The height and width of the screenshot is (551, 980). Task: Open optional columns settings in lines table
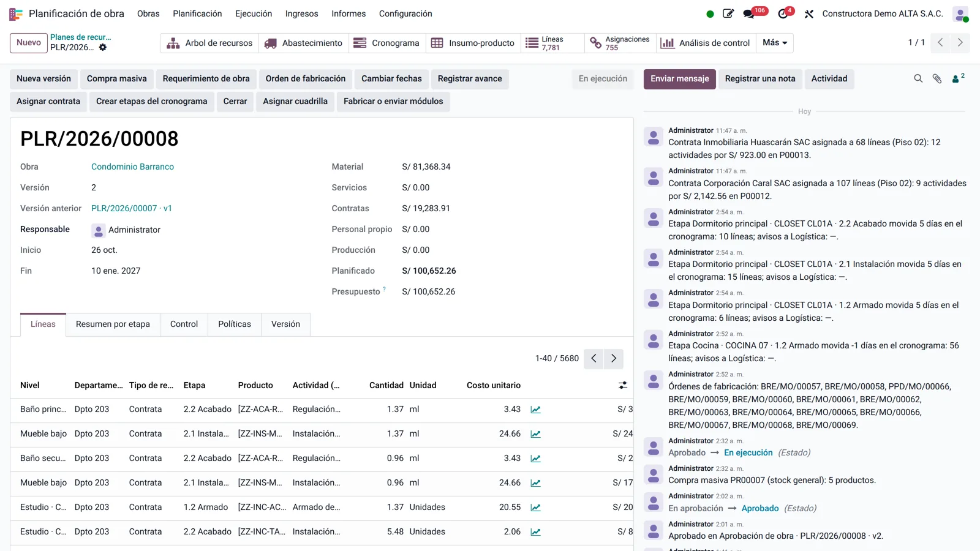click(x=623, y=385)
